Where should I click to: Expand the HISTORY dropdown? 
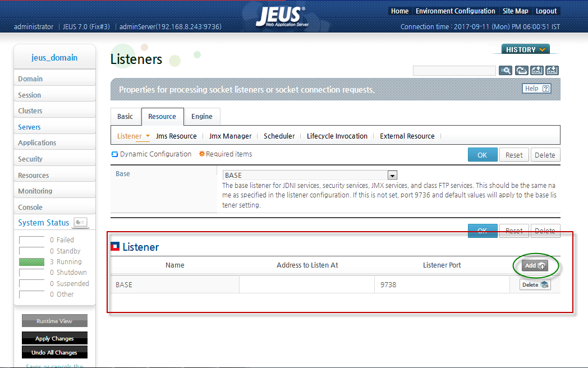525,49
